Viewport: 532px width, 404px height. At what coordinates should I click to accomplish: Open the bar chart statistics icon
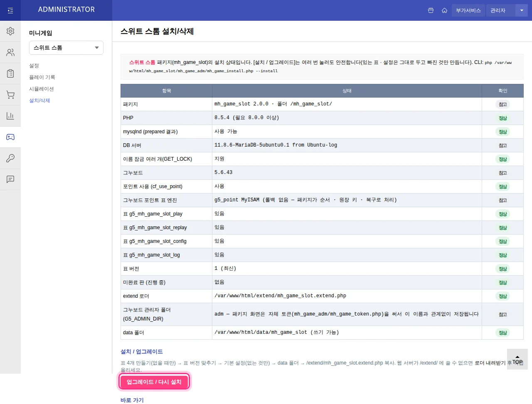coord(10,116)
